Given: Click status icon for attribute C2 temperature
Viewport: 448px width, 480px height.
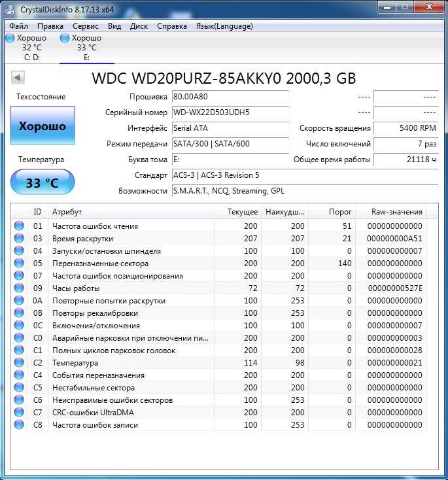Looking at the screenshot, I should pyautogui.click(x=19, y=363).
